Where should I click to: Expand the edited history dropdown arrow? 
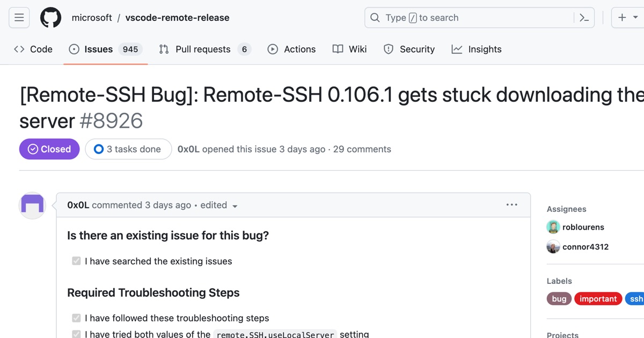click(x=235, y=206)
